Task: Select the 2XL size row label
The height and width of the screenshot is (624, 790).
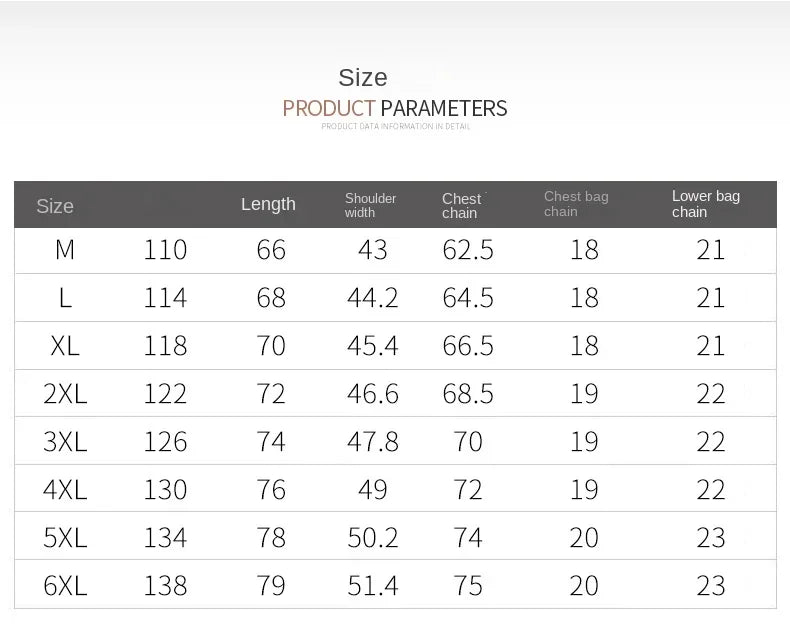Action: click(65, 394)
